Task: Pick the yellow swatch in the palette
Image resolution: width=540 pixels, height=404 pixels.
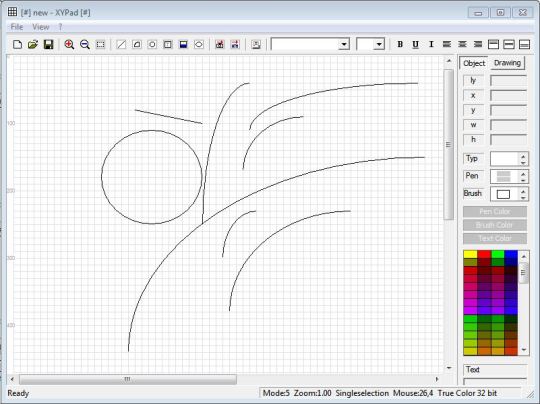Action: point(470,255)
